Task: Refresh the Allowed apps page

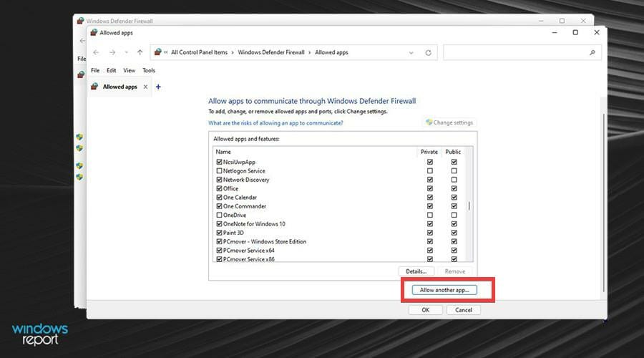Action: [429, 52]
